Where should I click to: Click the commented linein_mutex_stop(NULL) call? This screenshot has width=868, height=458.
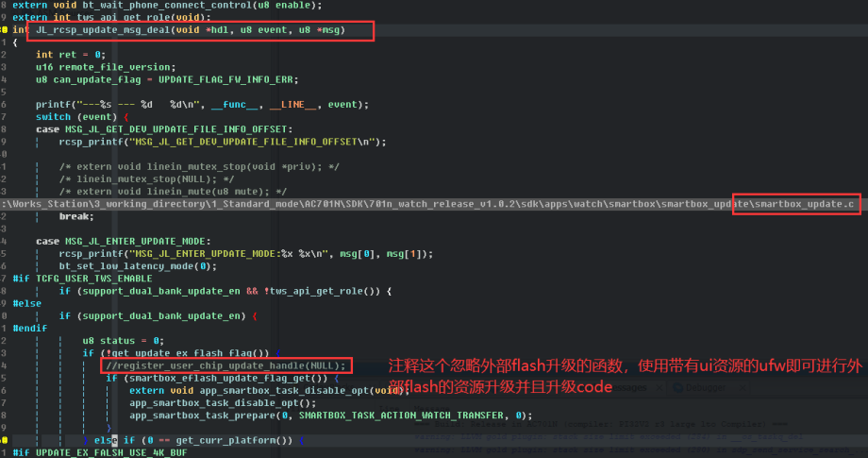point(146,178)
